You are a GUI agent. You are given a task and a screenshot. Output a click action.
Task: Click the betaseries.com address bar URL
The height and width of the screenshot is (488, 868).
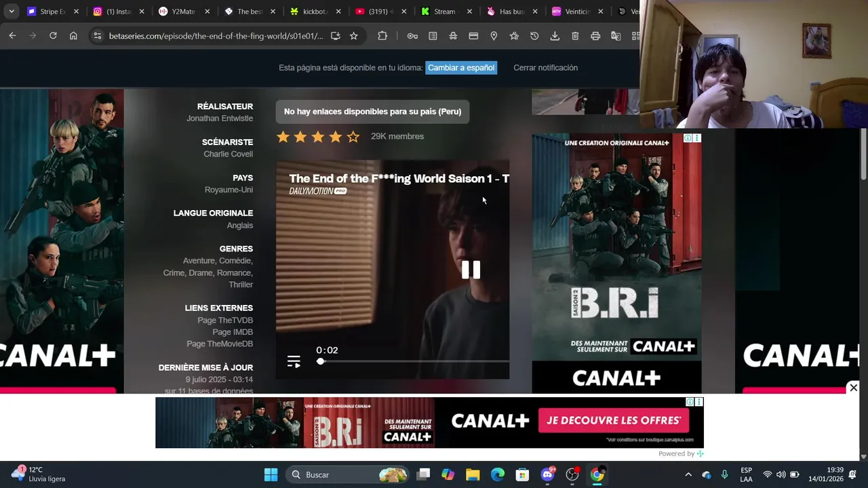(216, 36)
